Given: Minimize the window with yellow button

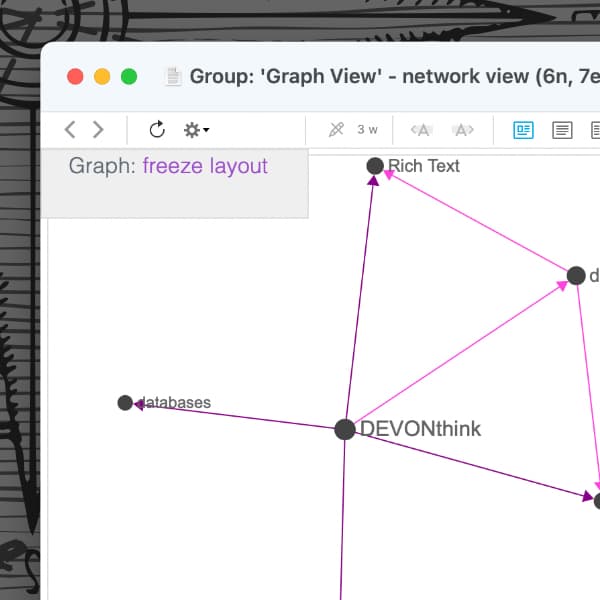Looking at the screenshot, I should (x=102, y=76).
